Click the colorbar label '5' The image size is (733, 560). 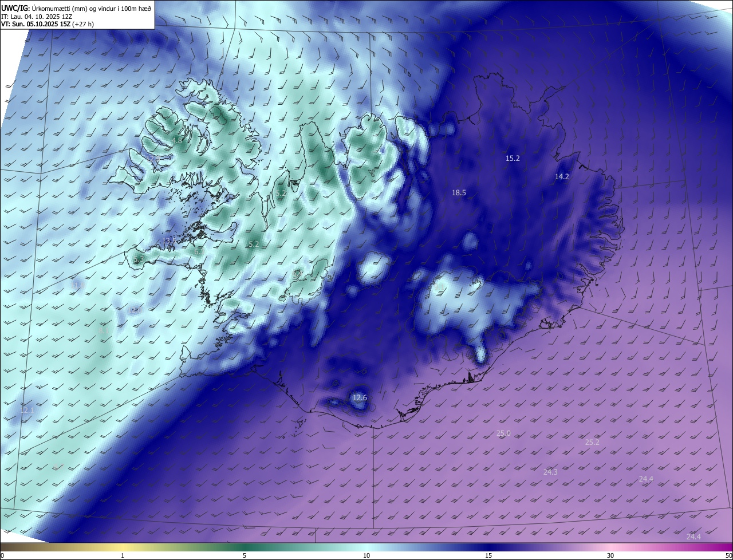click(245, 555)
